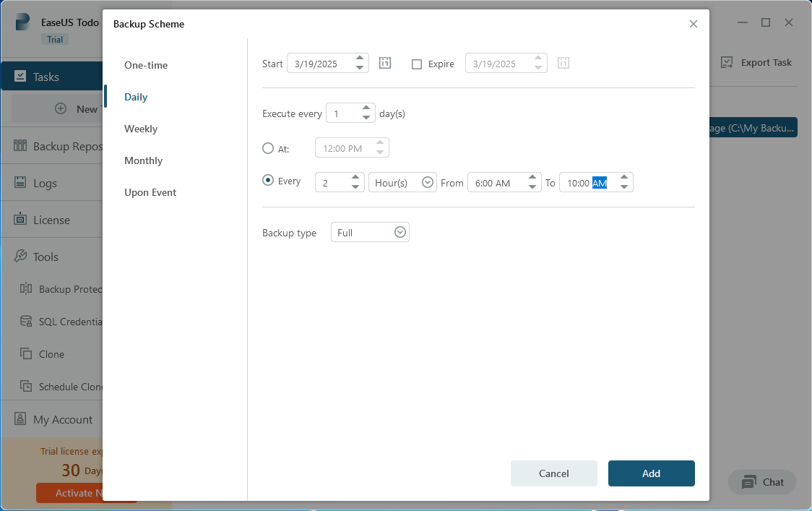The image size is (812, 511).
Task: Open Logs in the sidebar
Action: [x=52, y=182]
